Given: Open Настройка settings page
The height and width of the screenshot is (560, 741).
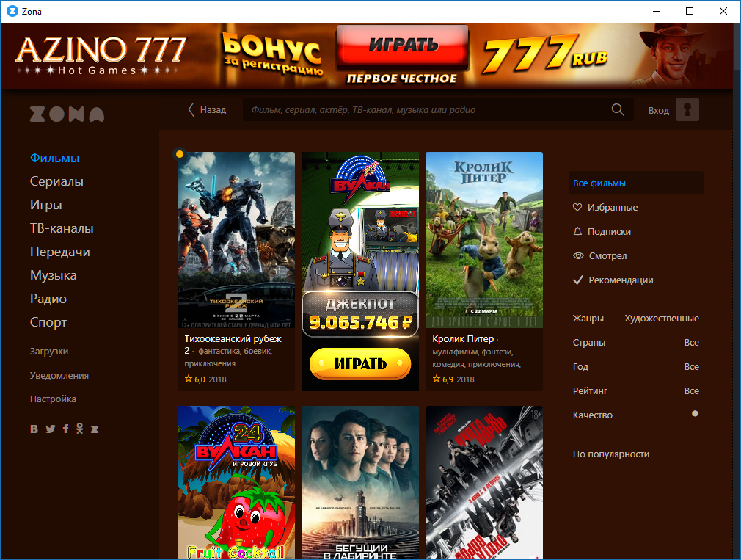Looking at the screenshot, I should pos(53,399).
